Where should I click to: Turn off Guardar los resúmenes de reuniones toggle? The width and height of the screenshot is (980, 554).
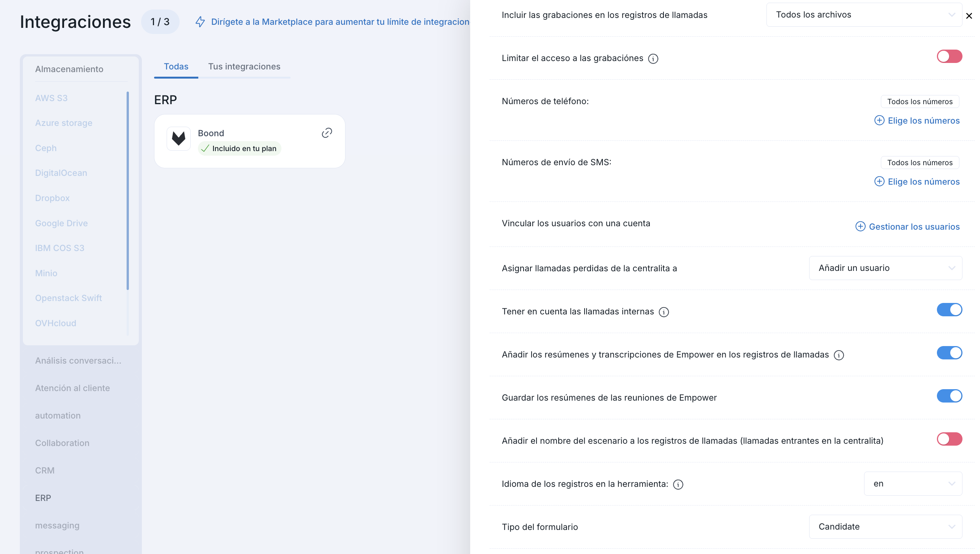(949, 396)
